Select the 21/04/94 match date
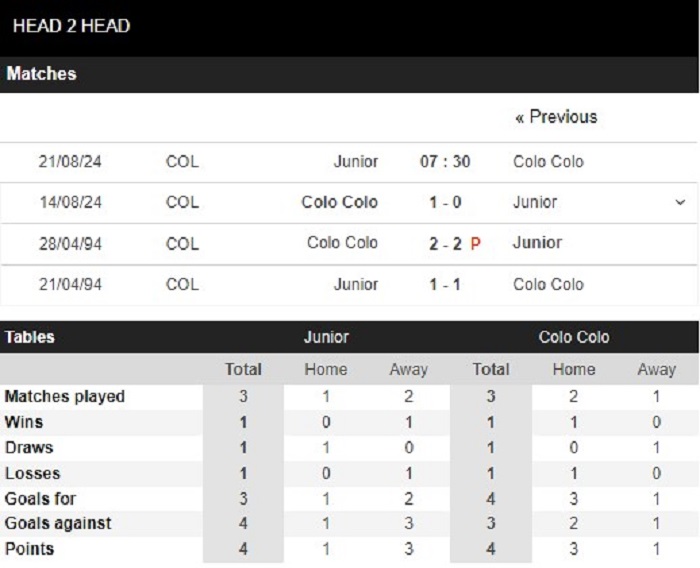 [70, 284]
